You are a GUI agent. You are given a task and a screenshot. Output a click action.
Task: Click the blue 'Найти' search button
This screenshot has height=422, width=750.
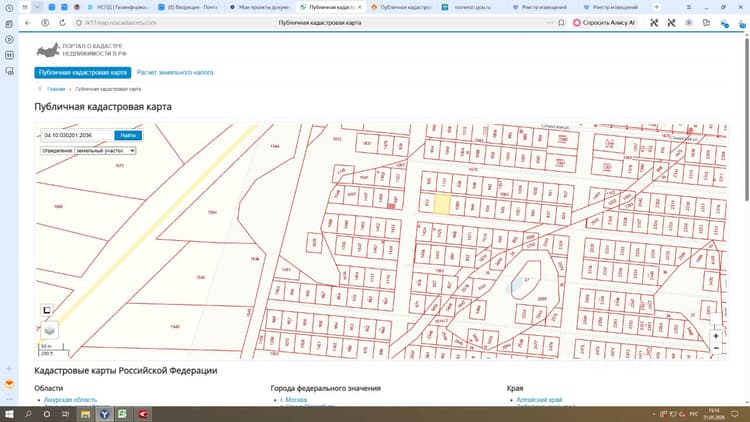coord(128,135)
